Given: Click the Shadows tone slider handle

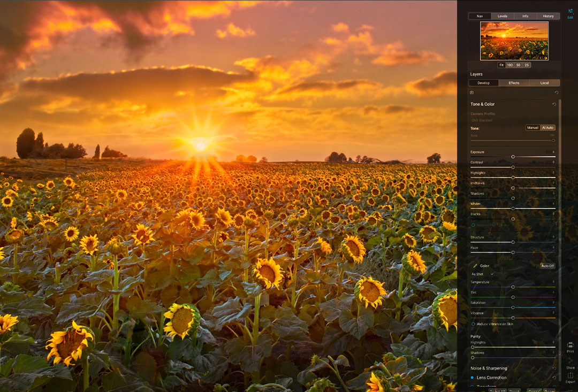Looking at the screenshot, I should pyautogui.click(x=513, y=198).
